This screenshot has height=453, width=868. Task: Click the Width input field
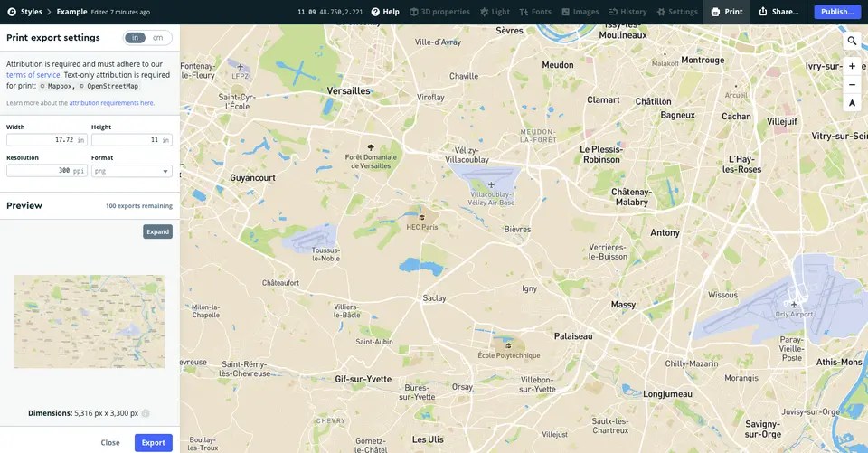pos(46,140)
